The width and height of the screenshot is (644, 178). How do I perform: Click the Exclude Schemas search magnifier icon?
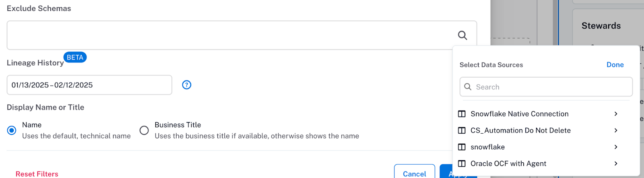[462, 35]
